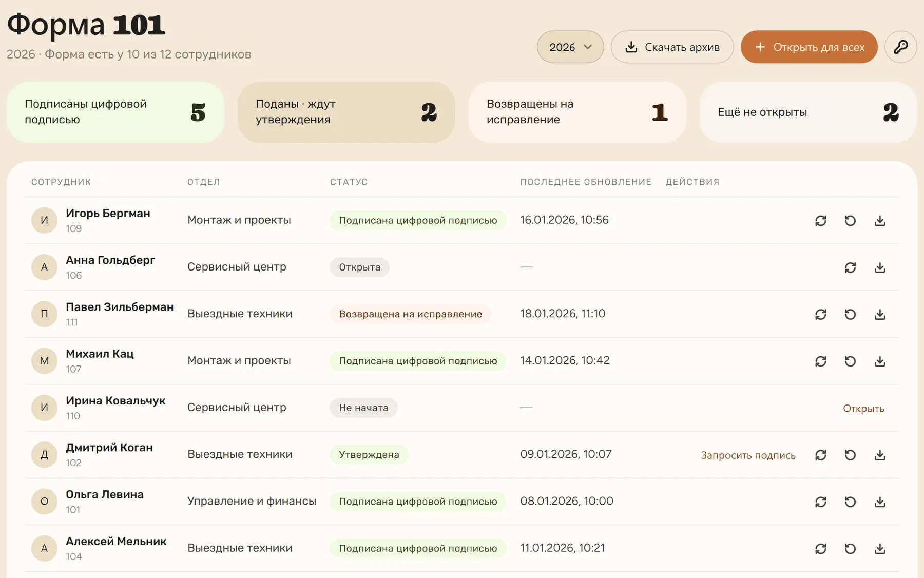Refresh Игорь Бергман's form with sync icon
Screen dimensions: 924x578
click(x=821, y=221)
